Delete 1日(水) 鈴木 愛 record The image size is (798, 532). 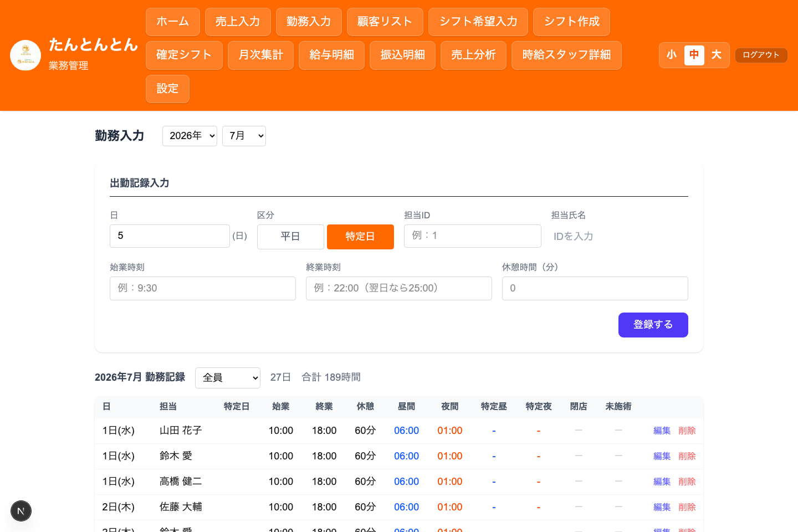pyautogui.click(x=687, y=456)
